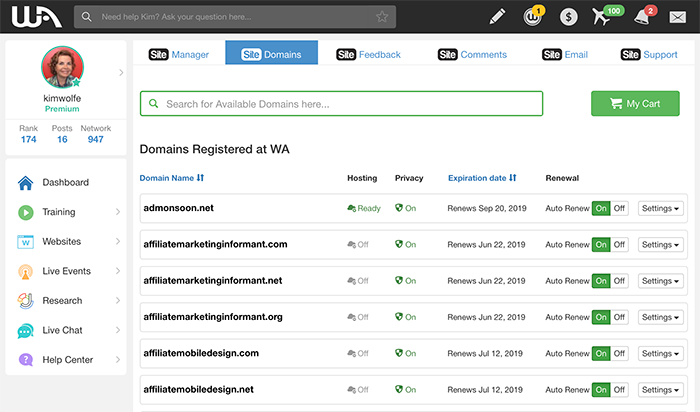The height and width of the screenshot is (412, 700).
Task: Open the envelope messages icon
Action: coord(677,17)
